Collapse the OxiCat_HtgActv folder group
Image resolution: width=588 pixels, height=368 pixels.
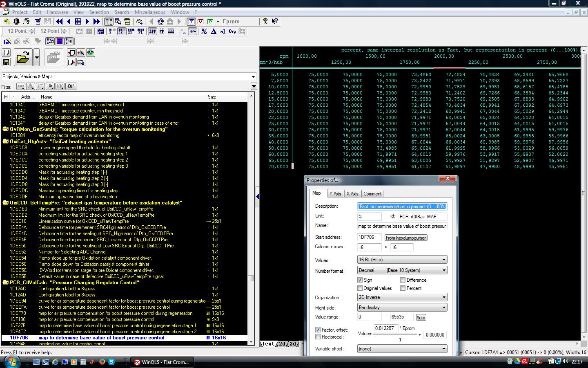pyautogui.click(x=6, y=141)
